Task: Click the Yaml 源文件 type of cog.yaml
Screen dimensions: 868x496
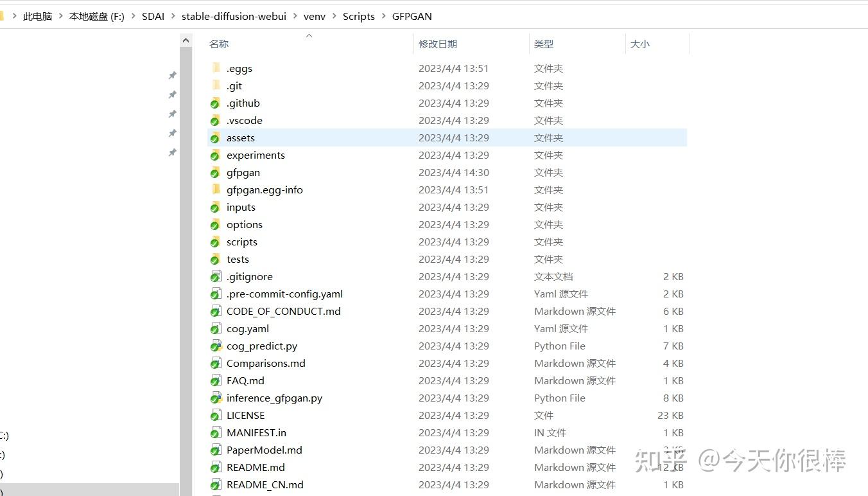Action: tap(561, 328)
